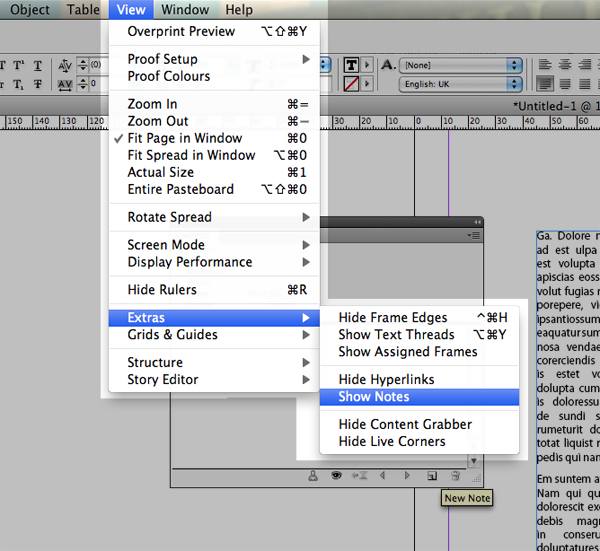The height and width of the screenshot is (551, 600).
Task: Open the Notes panel flyout menu
Action: pos(474,235)
